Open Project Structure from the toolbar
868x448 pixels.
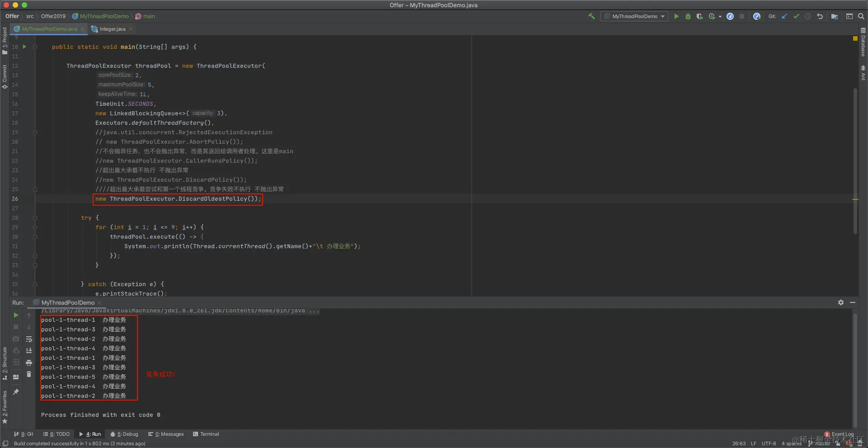click(835, 16)
